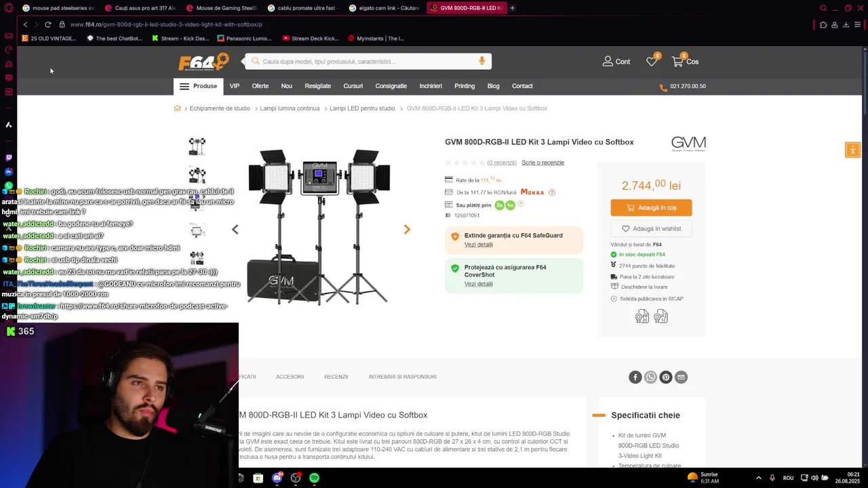Show hidden system tray icons chevron

pyautogui.click(x=758, y=478)
